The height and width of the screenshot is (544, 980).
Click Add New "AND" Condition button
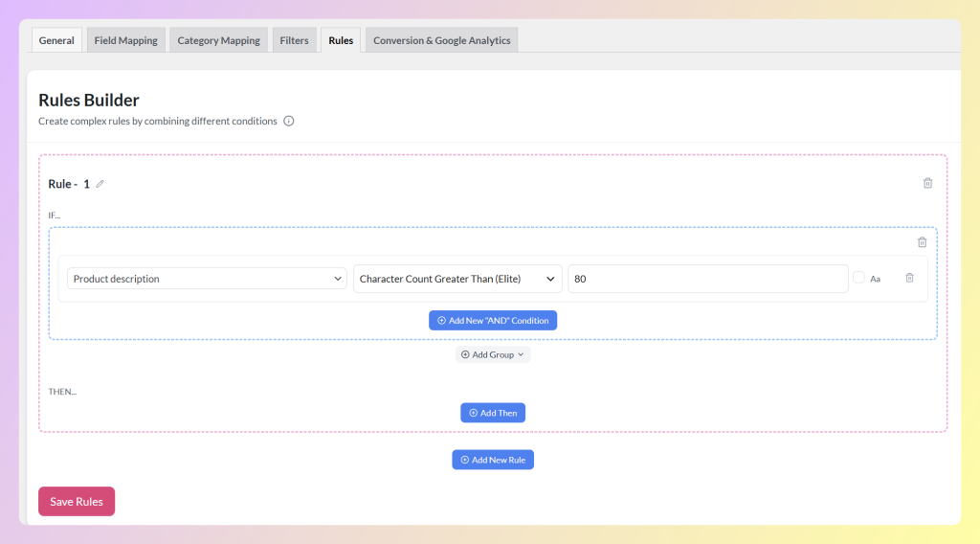493,320
